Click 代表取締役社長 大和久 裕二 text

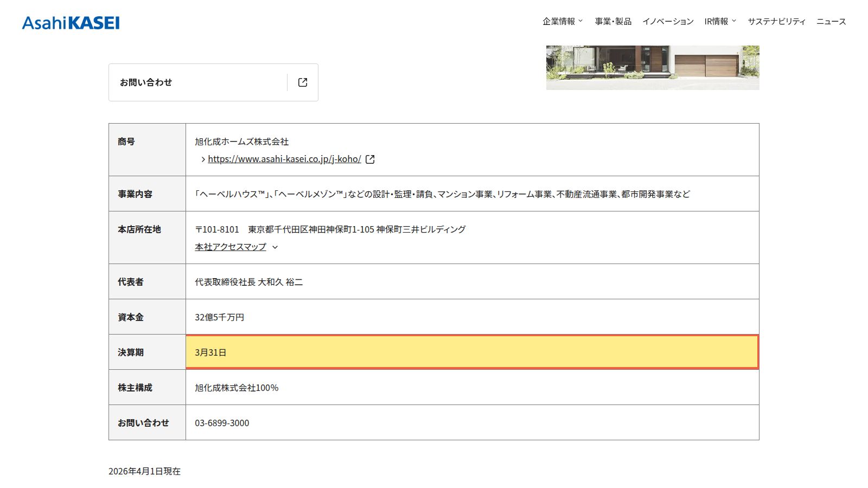click(x=249, y=282)
